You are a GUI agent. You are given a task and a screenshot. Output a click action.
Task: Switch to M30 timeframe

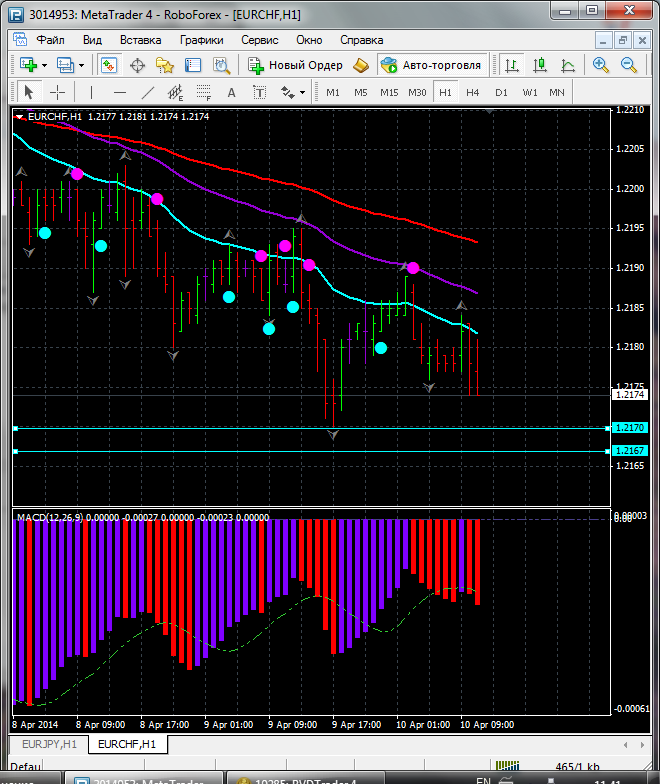point(417,92)
